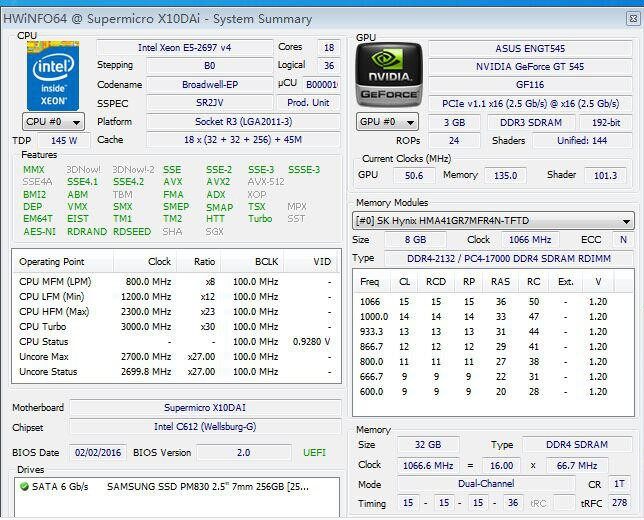Click the Prod. Unit field
The width and height of the screenshot is (644, 520).
(x=308, y=103)
